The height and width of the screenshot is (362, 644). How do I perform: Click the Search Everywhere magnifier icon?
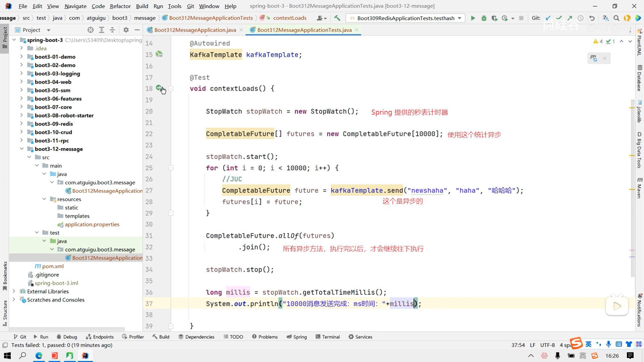pos(616,18)
